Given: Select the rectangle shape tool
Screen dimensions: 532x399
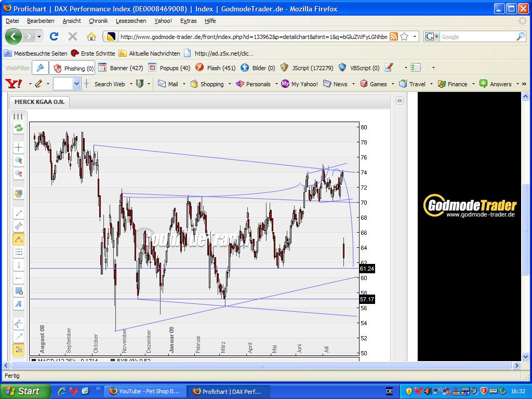Looking at the screenshot, I should coord(19,291).
